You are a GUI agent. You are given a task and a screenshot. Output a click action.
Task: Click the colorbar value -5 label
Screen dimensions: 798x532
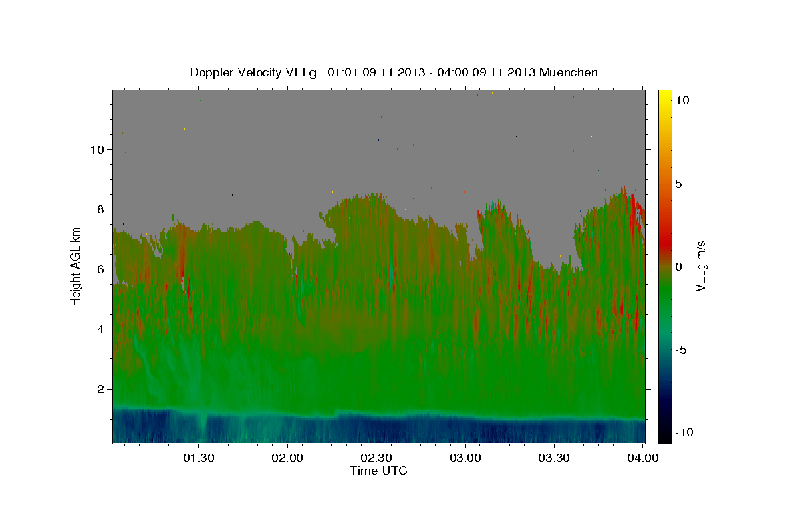point(682,349)
